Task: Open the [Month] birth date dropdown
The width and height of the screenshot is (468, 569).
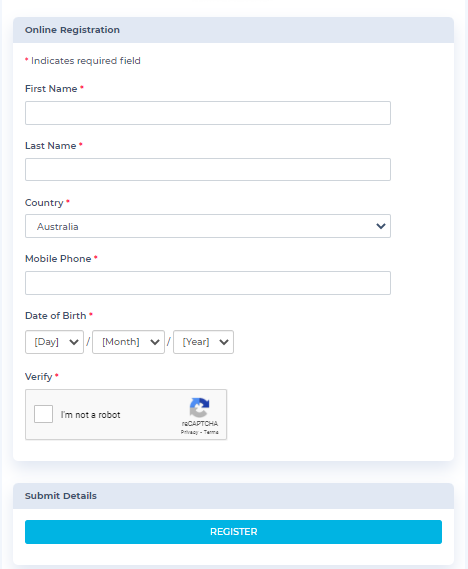Action: [128, 342]
